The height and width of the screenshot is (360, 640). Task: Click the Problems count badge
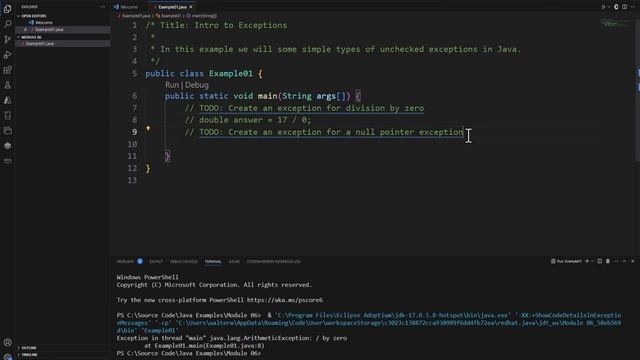140,261
